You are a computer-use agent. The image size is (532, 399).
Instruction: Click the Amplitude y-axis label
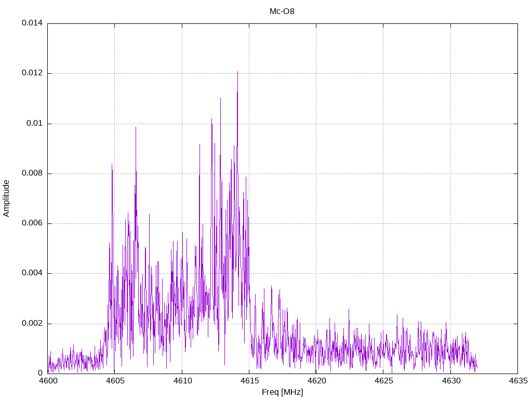6,198
